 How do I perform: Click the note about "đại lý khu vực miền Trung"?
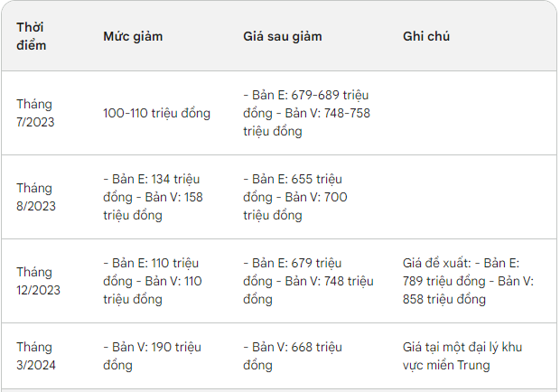click(463, 356)
